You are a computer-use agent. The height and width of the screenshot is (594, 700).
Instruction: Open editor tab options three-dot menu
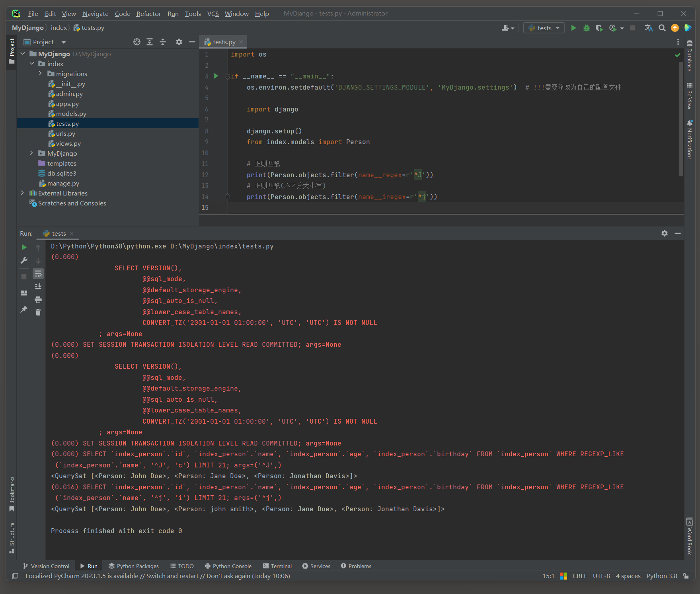coord(678,42)
